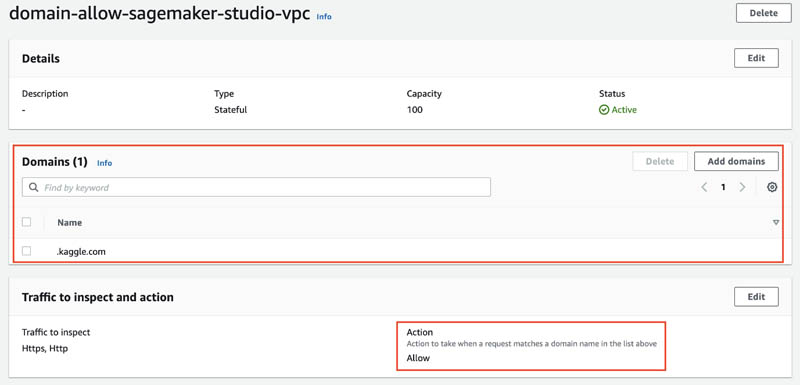Focus the Find by keyword field
This screenshot has height=385, width=800.
[256, 187]
